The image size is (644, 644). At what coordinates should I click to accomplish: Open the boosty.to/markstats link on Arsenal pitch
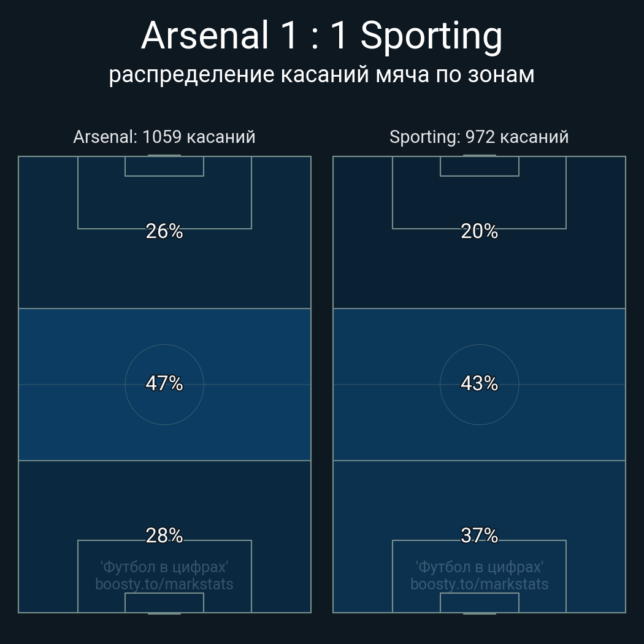pyautogui.click(x=164, y=584)
